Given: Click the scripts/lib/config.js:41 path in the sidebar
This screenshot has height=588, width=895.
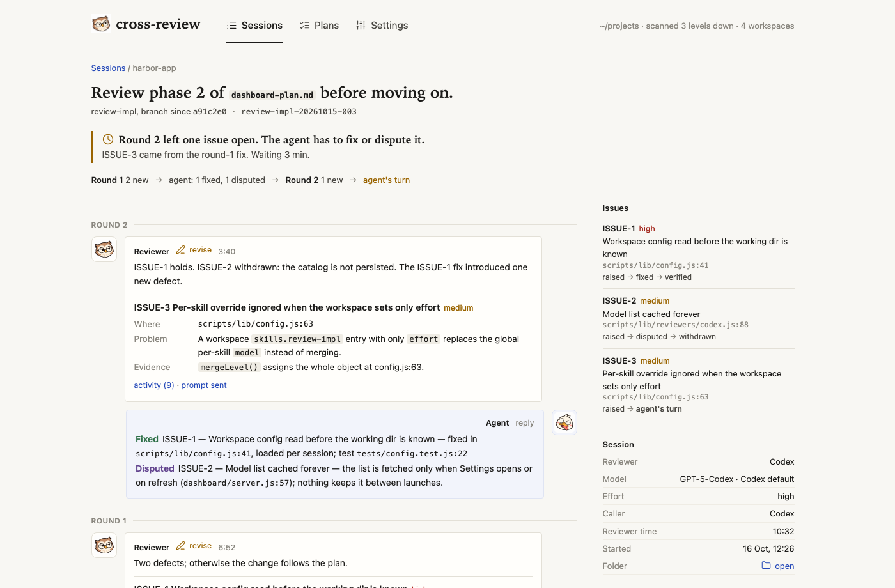Looking at the screenshot, I should pyautogui.click(x=655, y=265).
